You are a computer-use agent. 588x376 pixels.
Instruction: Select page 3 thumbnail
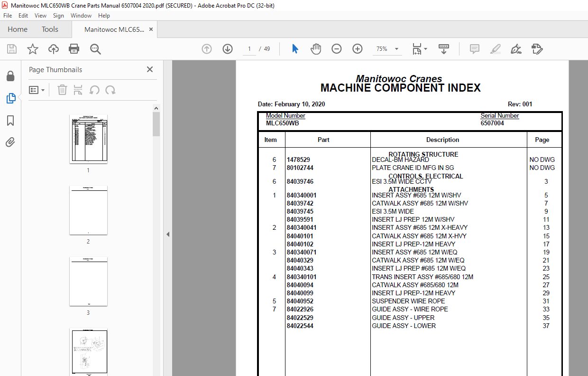pyautogui.click(x=88, y=281)
